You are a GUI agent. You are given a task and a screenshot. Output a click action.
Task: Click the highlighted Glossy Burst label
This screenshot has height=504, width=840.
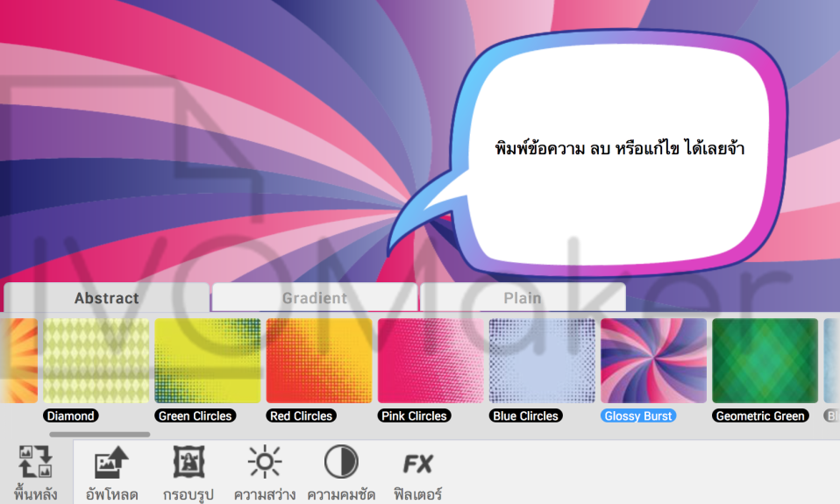pos(638,415)
